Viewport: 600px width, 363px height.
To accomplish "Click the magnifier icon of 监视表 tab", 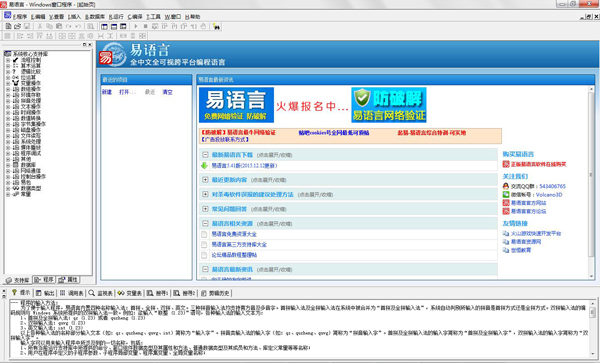I will tap(91, 293).
